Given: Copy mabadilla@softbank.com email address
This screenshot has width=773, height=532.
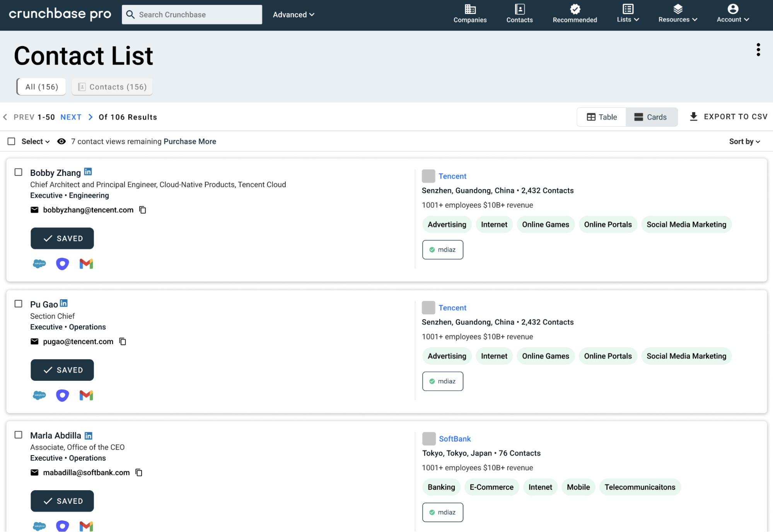Looking at the screenshot, I should 139,472.
